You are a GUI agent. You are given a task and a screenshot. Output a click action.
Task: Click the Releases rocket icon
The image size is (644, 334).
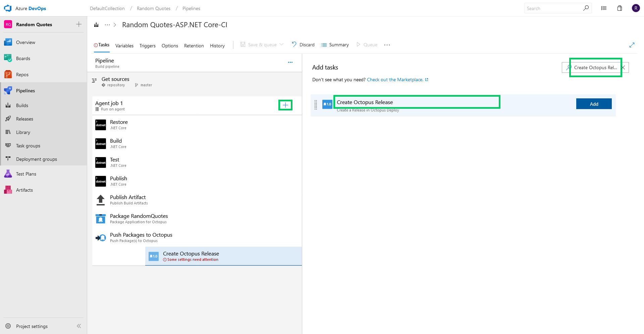pos(8,119)
